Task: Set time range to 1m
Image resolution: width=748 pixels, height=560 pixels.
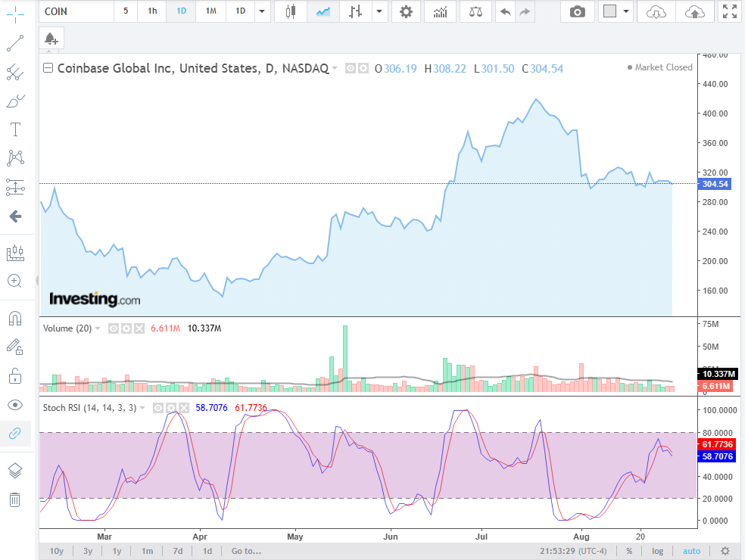Action: coord(148,551)
